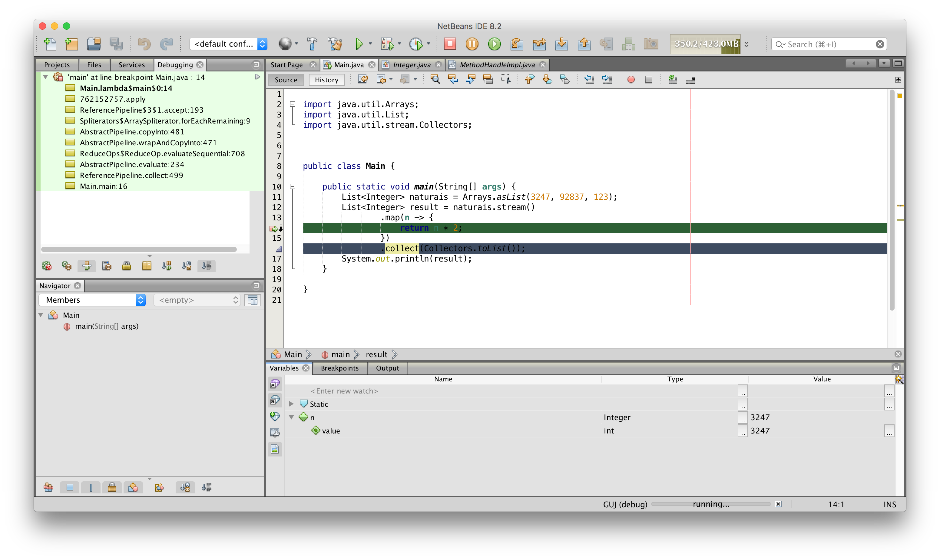The width and height of the screenshot is (940, 560).
Task: Click the Profile Project clock icon
Action: click(x=415, y=44)
